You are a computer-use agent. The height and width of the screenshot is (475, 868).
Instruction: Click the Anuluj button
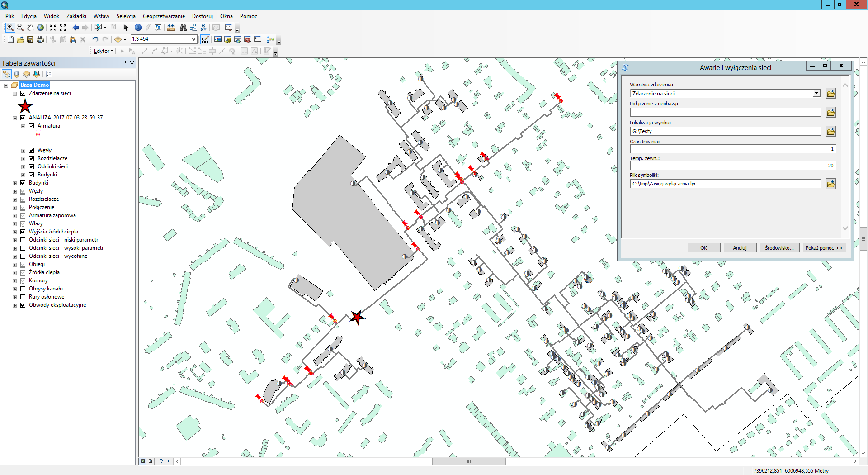[740, 248]
